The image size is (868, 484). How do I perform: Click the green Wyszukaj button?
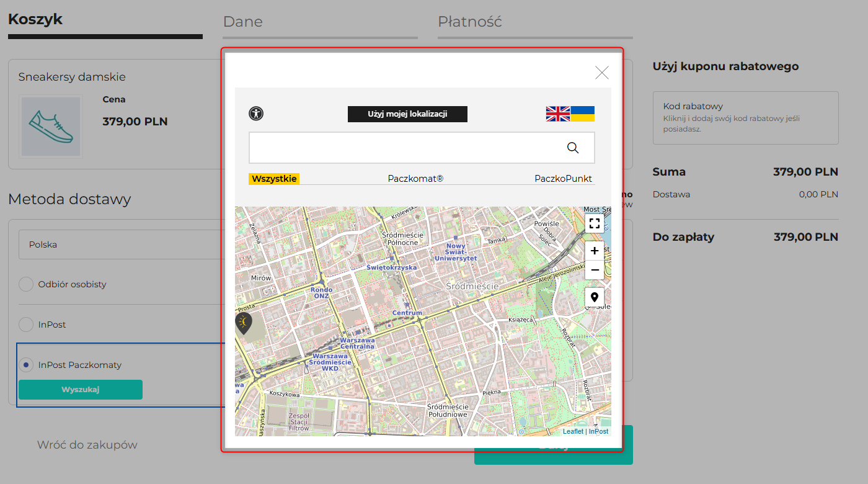[81, 390]
